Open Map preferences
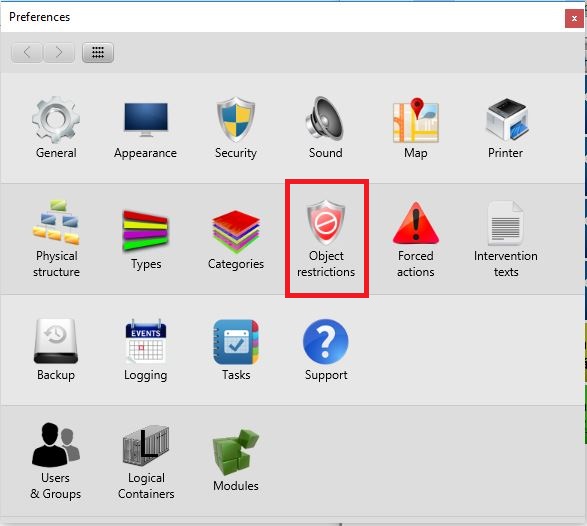Screen dimensions: 587x526 coord(416,120)
